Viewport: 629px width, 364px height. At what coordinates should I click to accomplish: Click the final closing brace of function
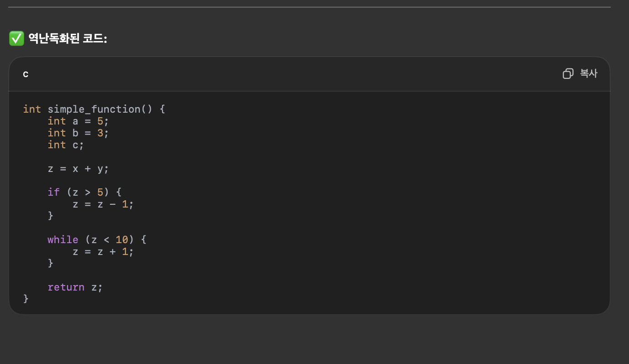tap(26, 299)
